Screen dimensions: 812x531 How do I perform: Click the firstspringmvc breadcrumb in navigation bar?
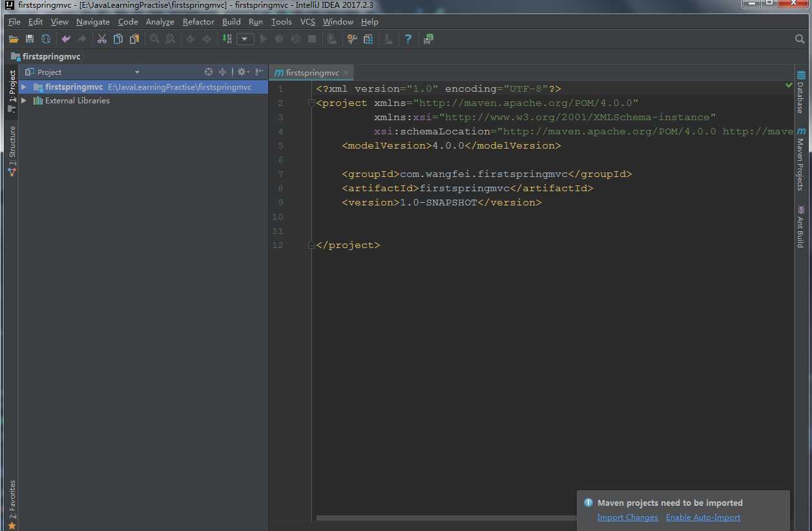click(46, 56)
